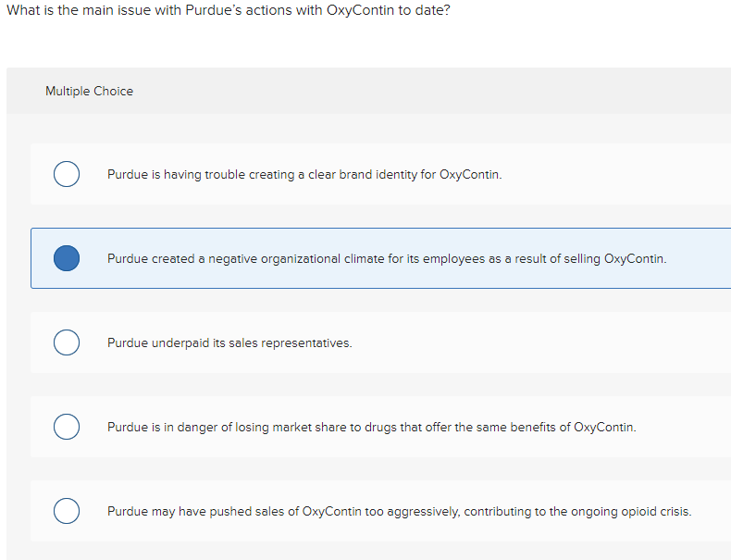Click the text 'Purdue underpaid its sales representatives.'

coord(229,343)
